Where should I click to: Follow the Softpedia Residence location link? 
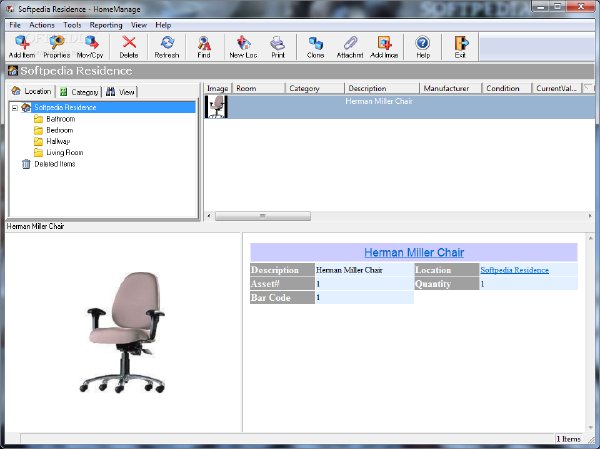[x=515, y=270]
